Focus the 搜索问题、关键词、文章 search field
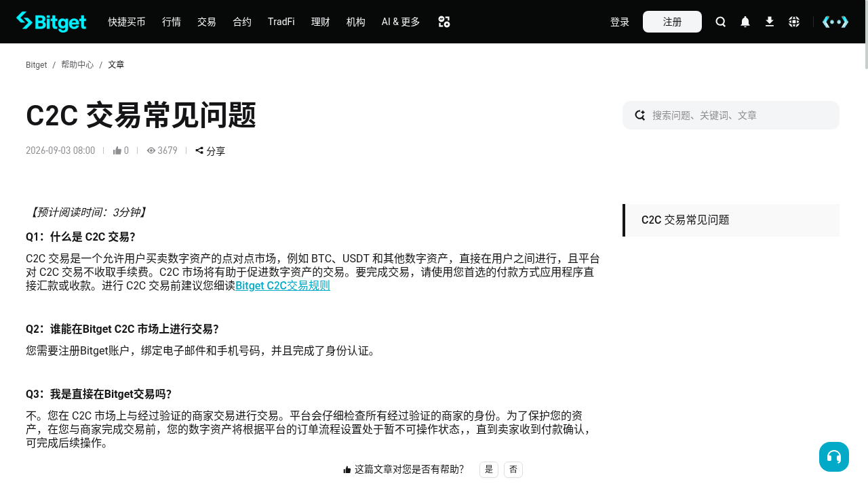 click(731, 115)
